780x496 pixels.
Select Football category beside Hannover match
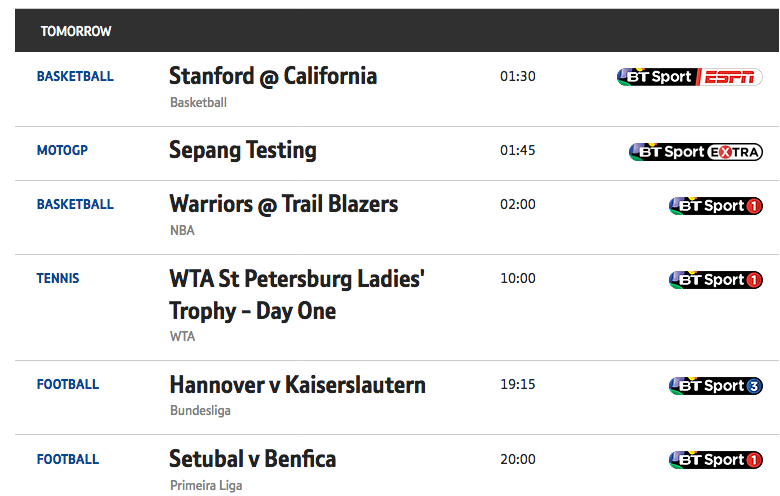68,384
